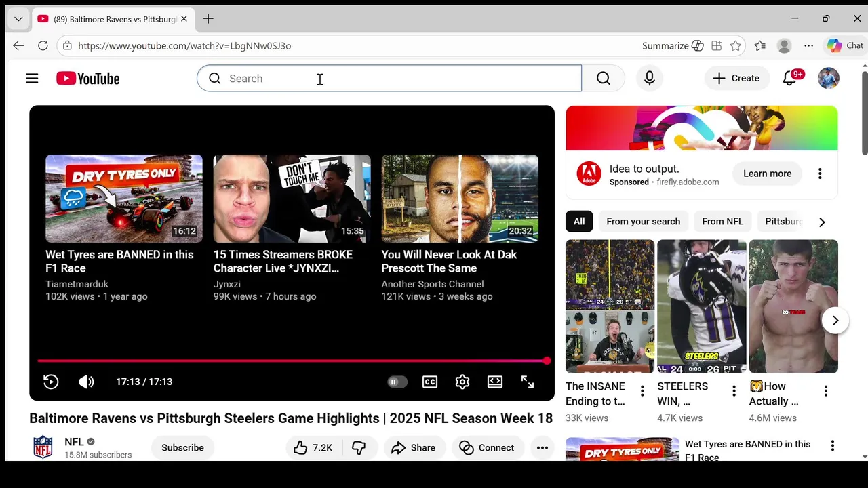Open tab actions dropdown
868x488 pixels.
tap(18, 19)
